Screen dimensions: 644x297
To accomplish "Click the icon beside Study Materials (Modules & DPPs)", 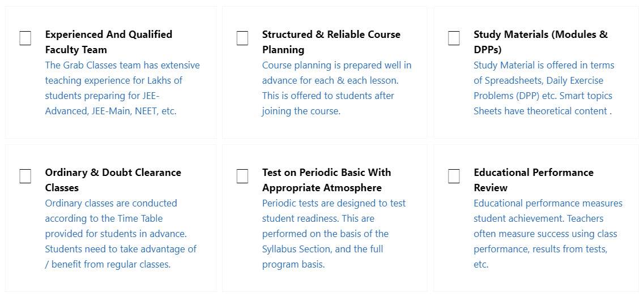I will pos(454,38).
